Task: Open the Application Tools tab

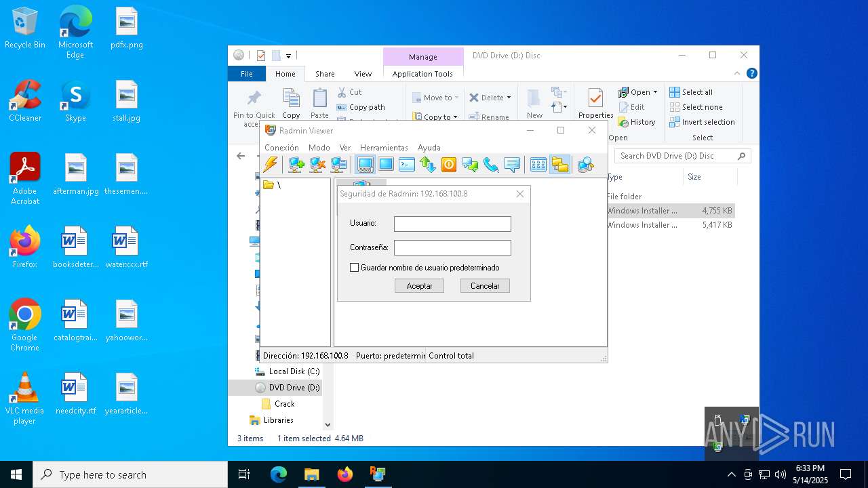Action: coord(422,74)
